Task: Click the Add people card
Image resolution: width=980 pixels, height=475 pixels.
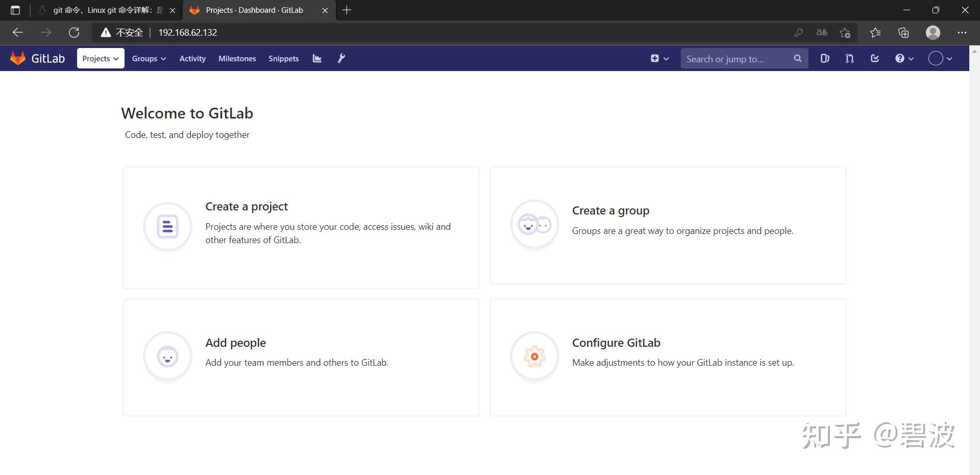Action: (x=301, y=357)
